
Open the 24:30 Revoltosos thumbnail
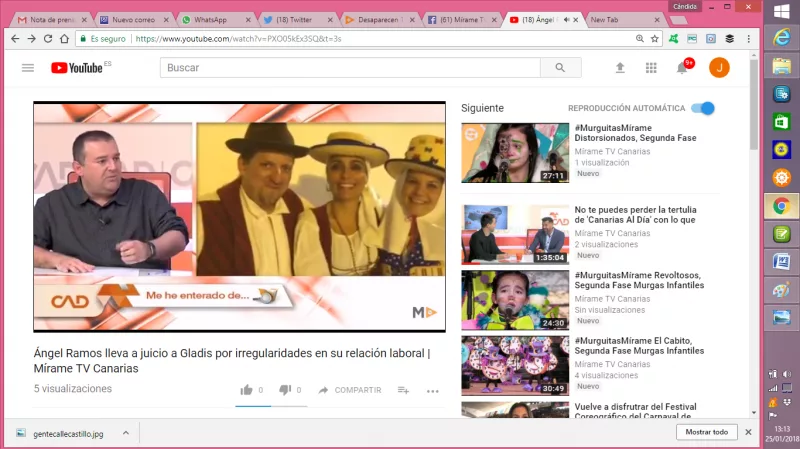coord(515,300)
